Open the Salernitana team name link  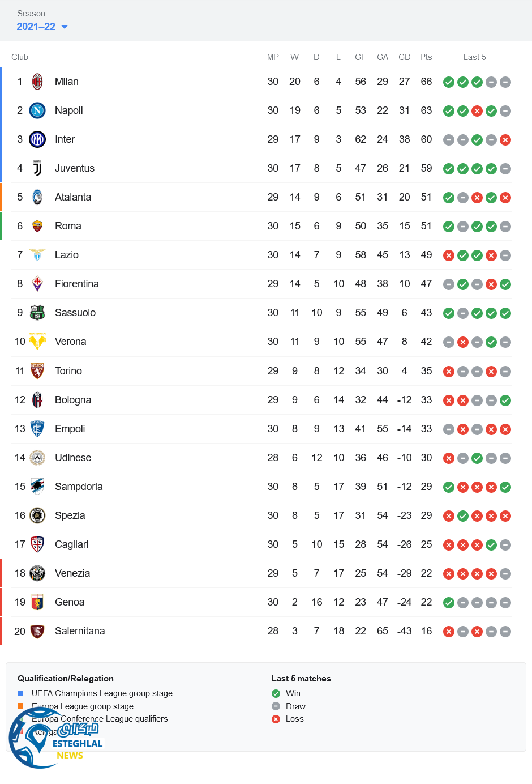tap(80, 631)
